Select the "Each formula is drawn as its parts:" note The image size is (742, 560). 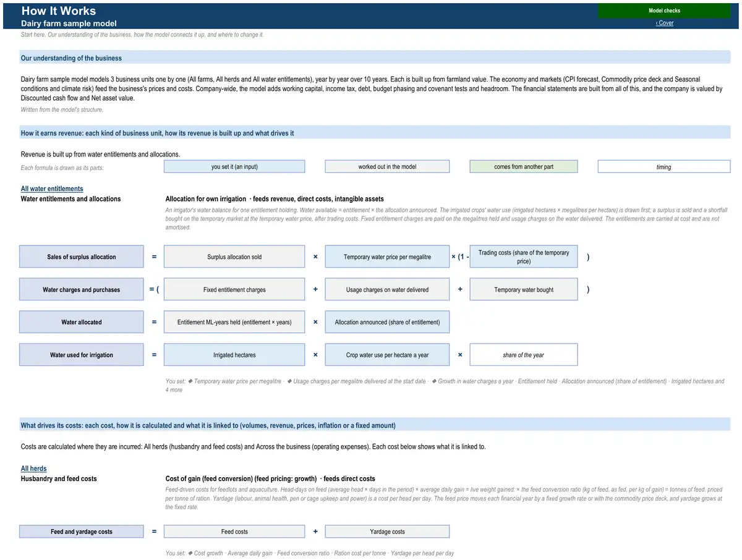(62, 168)
